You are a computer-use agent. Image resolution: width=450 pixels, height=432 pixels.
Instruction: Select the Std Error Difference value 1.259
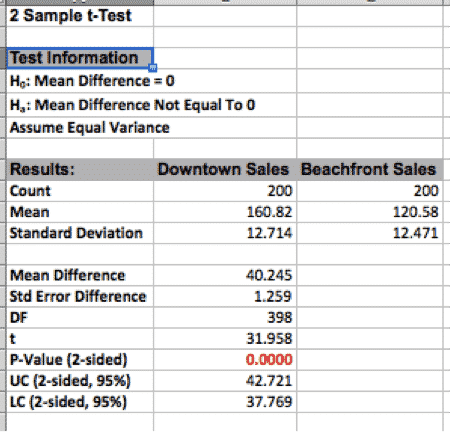[225, 296]
